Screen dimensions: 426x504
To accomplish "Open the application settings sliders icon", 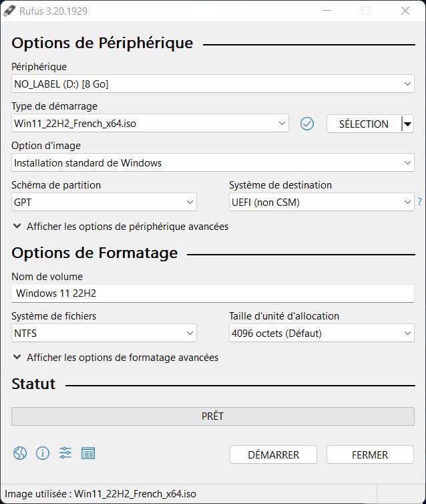I will pos(65,453).
